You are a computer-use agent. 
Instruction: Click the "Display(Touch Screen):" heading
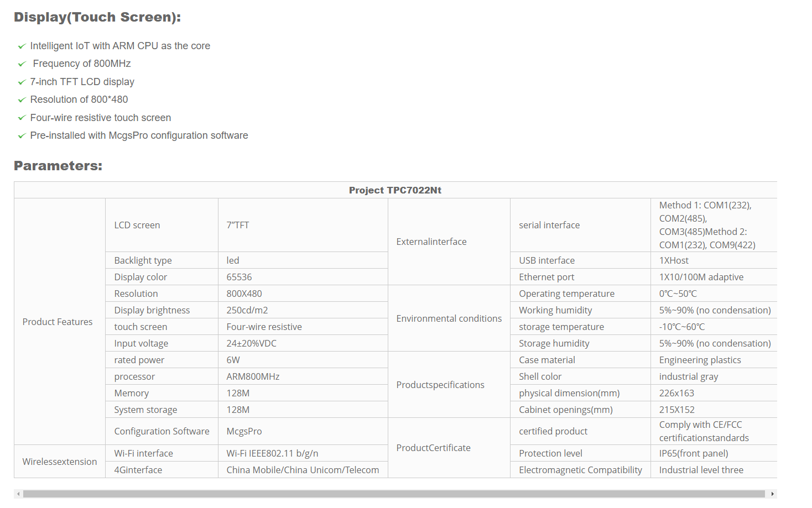coord(97,17)
